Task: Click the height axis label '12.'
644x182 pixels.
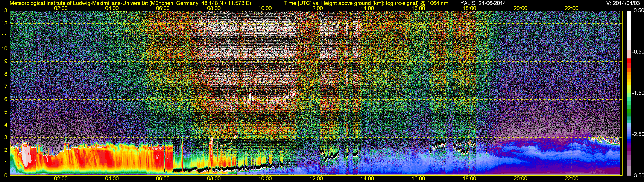Action: pyautogui.click(x=5, y=23)
